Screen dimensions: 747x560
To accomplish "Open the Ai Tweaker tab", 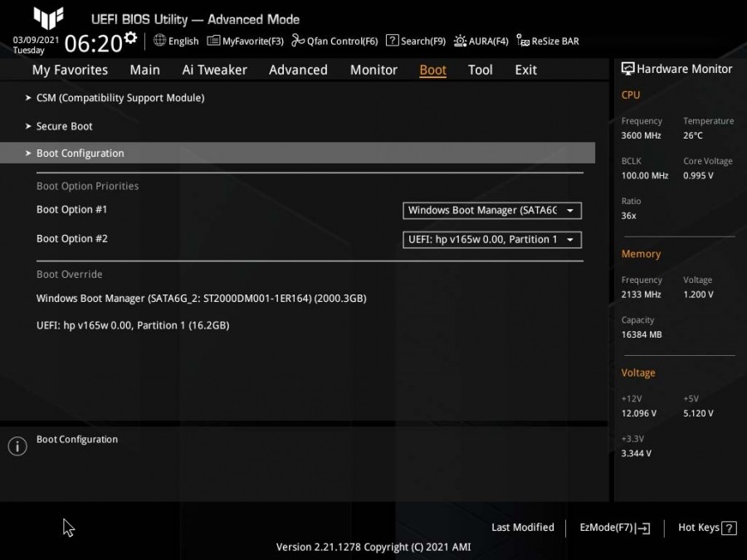I will point(214,70).
